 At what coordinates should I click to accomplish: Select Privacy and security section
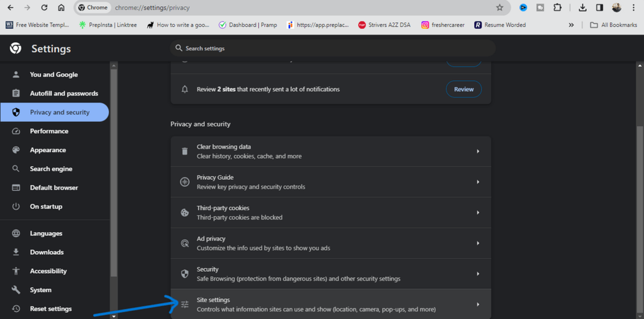point(55,112)
